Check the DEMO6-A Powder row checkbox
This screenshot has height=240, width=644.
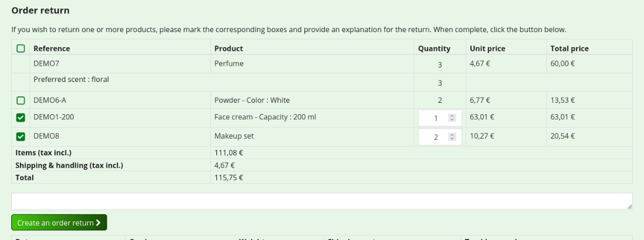click(20, 101)
